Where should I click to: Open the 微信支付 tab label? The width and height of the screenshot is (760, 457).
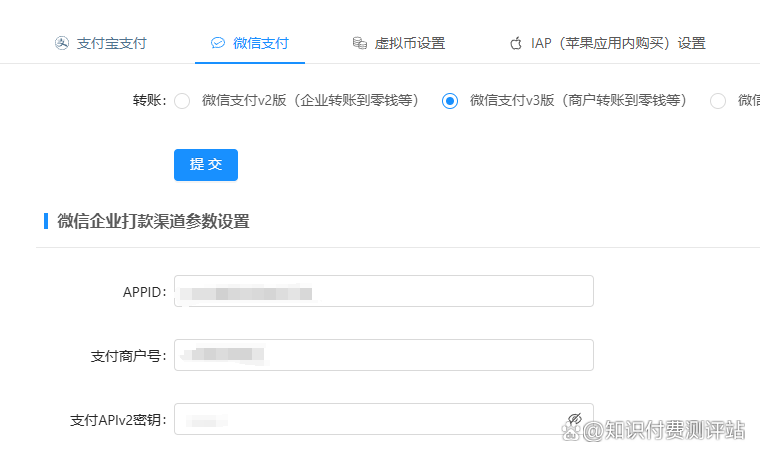point(261,43)
